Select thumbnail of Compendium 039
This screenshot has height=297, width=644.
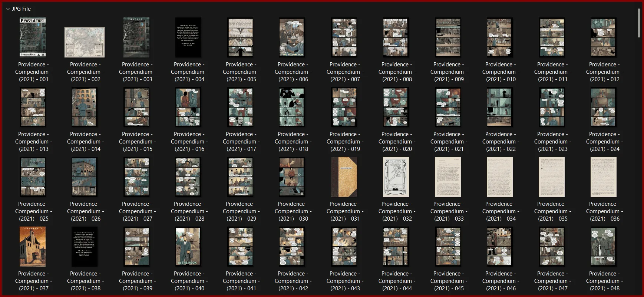136,247
